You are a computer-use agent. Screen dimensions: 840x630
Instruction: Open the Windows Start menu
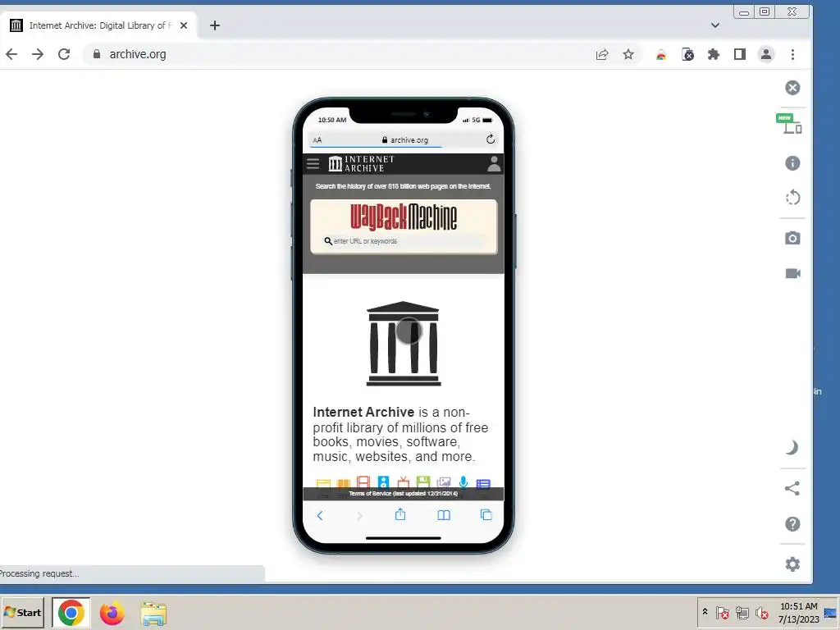point(22,612)
